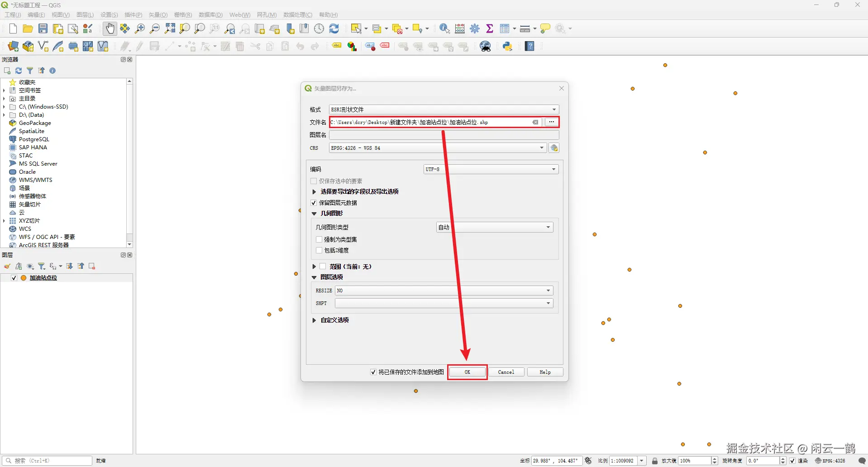The height and width of the screenshot is (467, 868).
Task: Activate the Identify Features tool
Action: (444, 29)
